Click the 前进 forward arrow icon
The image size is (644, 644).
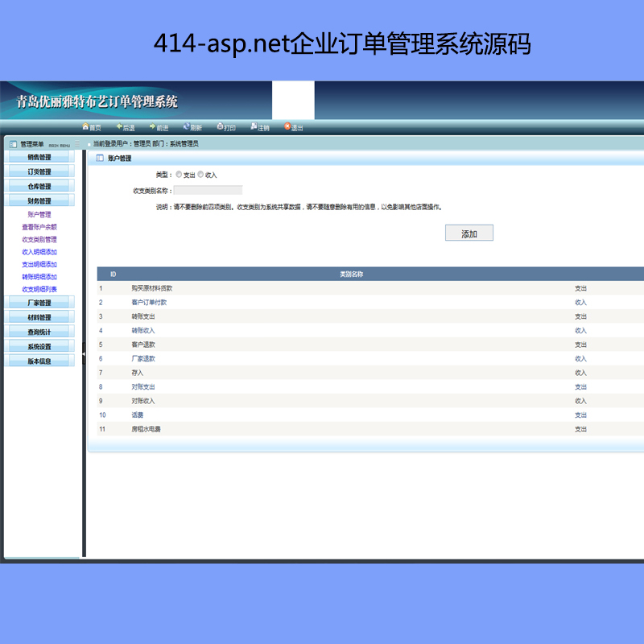(x=152, y=127)
